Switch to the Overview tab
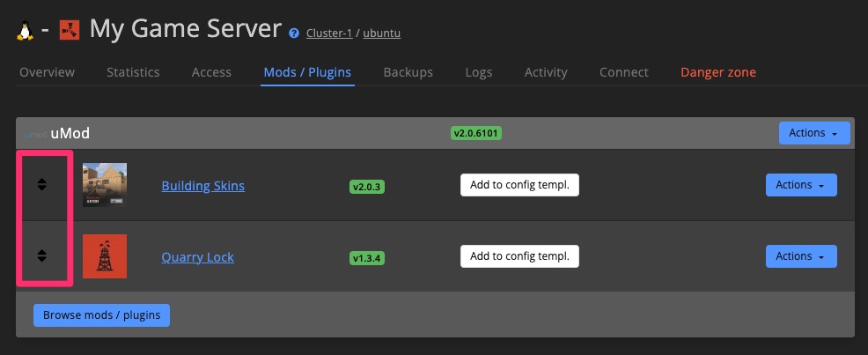 [x=47, y=72]
